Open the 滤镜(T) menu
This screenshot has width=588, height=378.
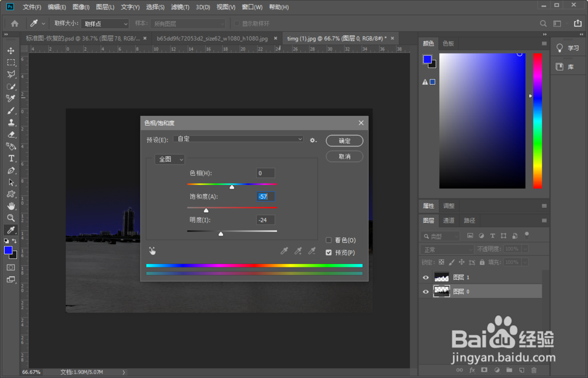[x=180, y=7]
